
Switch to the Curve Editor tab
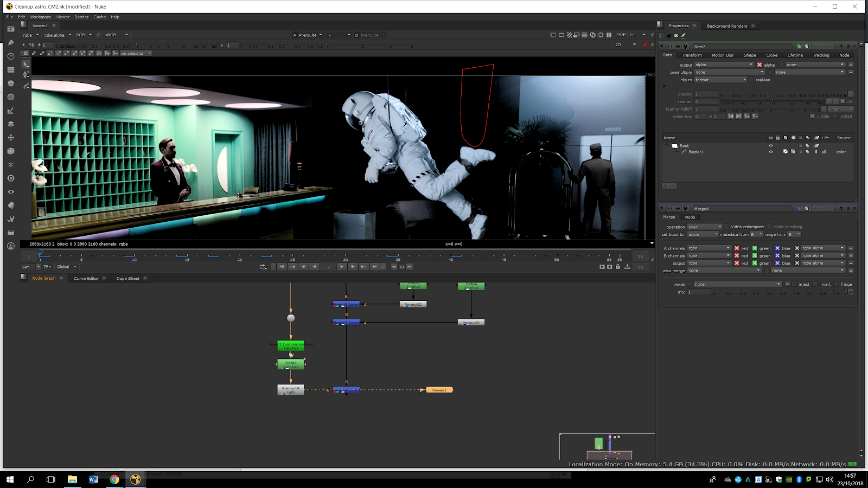click(x=86, y=279)
